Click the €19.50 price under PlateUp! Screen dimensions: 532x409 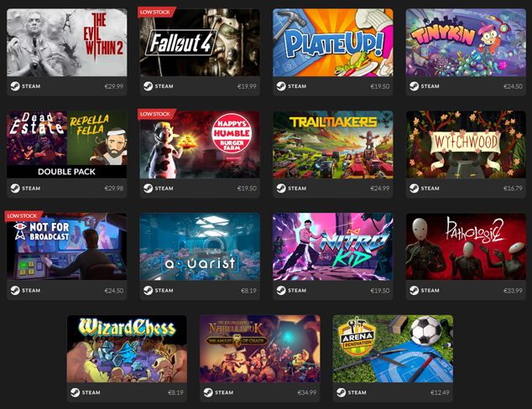click(379, 86)
